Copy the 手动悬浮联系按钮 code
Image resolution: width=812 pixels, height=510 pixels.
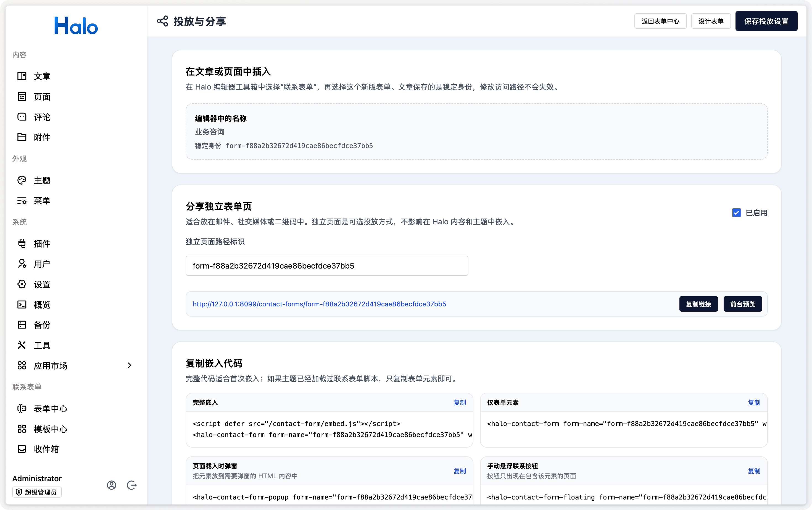point(754,471)
